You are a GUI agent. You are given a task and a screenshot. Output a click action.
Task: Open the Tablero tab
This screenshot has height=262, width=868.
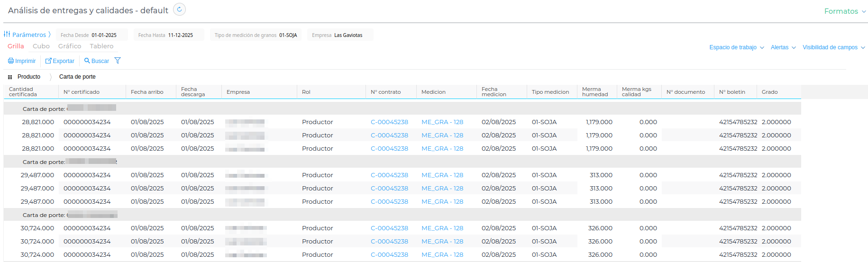(101, 46)
